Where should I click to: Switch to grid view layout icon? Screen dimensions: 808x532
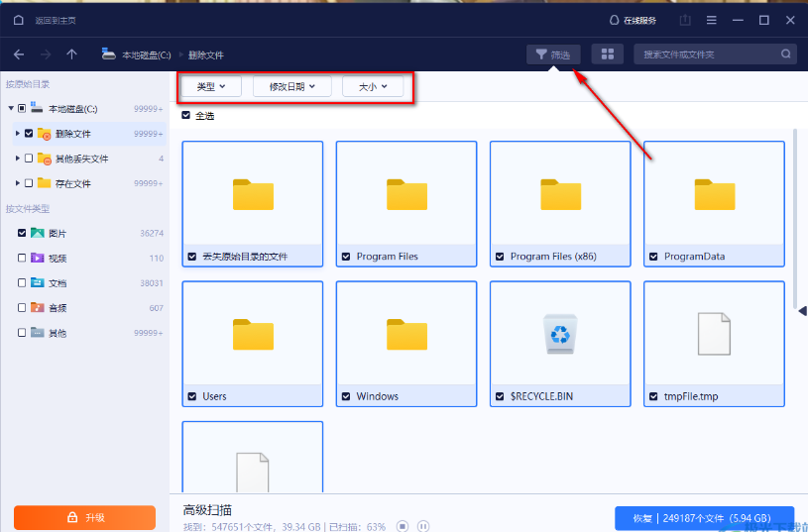[x=608, y=54]
